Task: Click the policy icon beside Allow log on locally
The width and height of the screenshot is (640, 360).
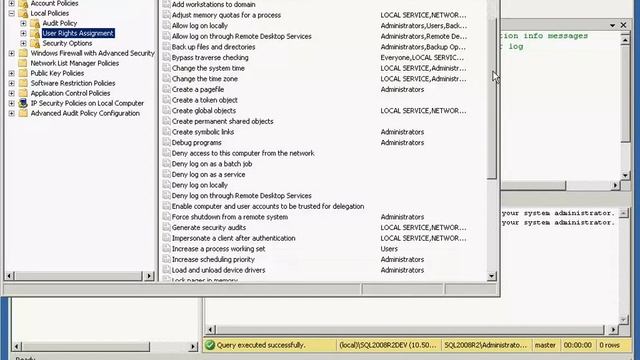Action: (x=166, y=25)
